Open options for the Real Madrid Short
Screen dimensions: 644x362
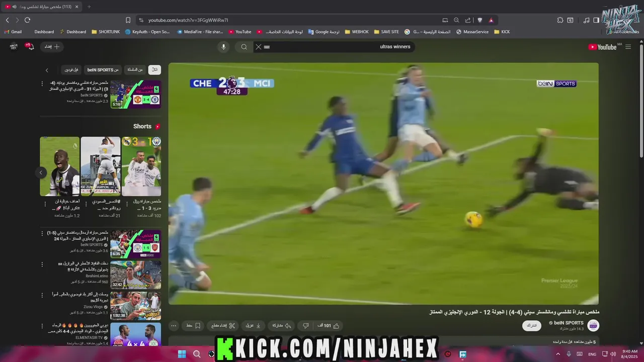click(126, 204)
